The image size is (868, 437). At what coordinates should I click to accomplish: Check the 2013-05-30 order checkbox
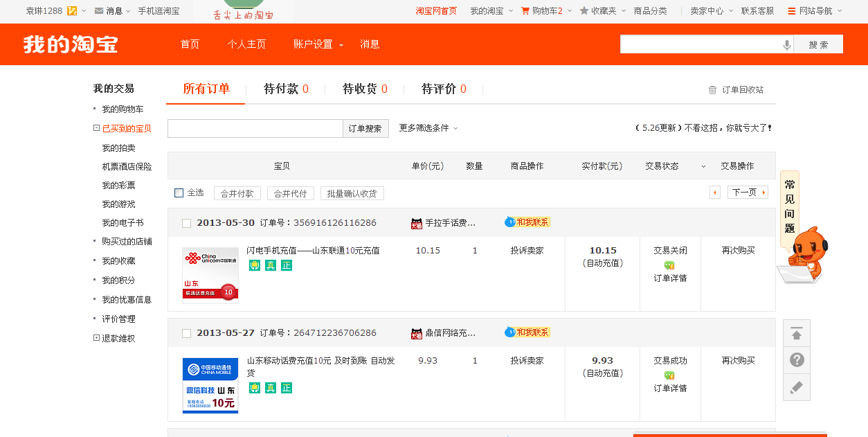tap(186, 223)
